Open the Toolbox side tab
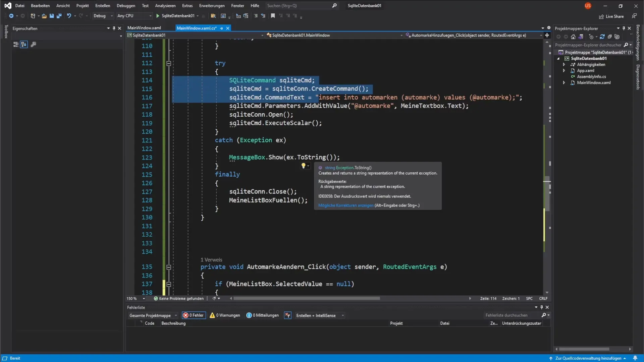Image resolution: width=644 pixels, height=362 pixels. point(6,32)
